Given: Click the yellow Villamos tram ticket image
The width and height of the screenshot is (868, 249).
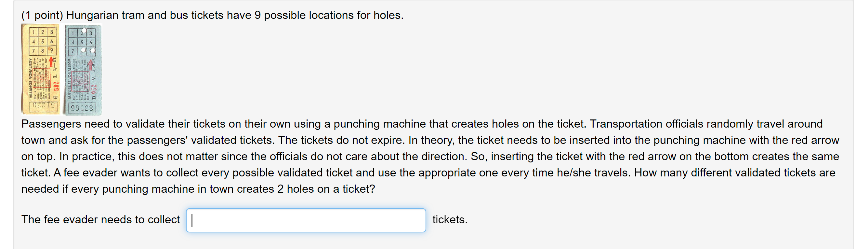Looking at the screenshot, I should (40, 69).
